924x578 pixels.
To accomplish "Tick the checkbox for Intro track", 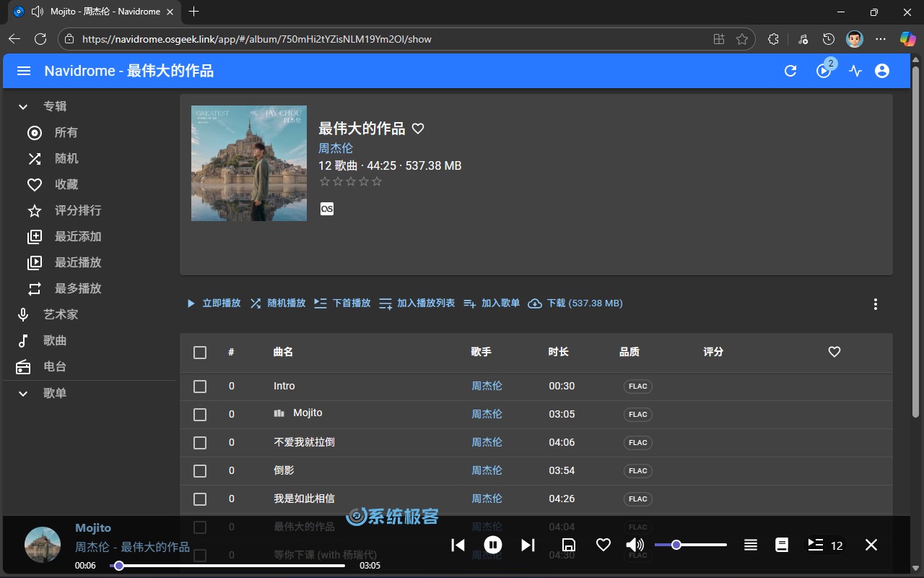I will point(200,387).
